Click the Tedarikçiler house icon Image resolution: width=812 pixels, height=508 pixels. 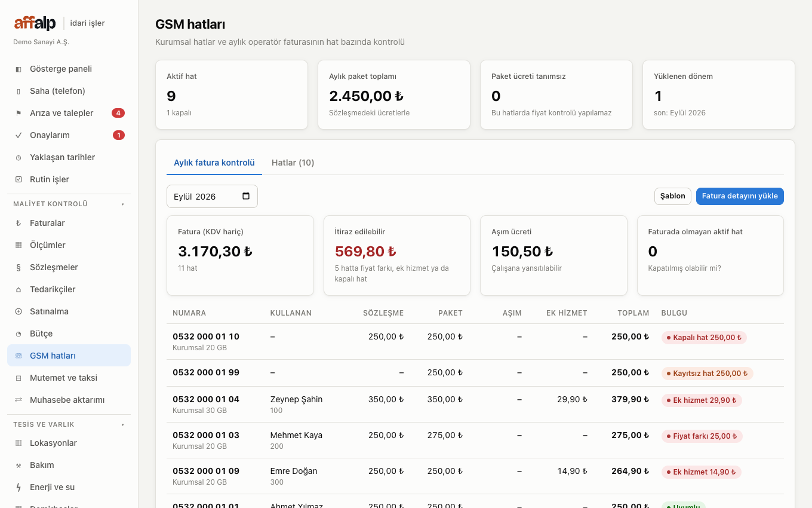point(19,290)
